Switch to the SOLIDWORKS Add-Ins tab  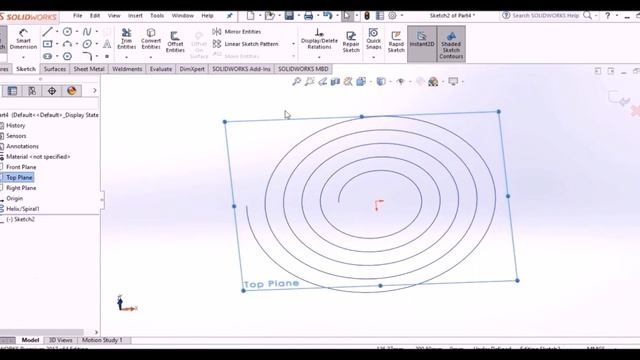pyautogui.click(x=241, y=69)
